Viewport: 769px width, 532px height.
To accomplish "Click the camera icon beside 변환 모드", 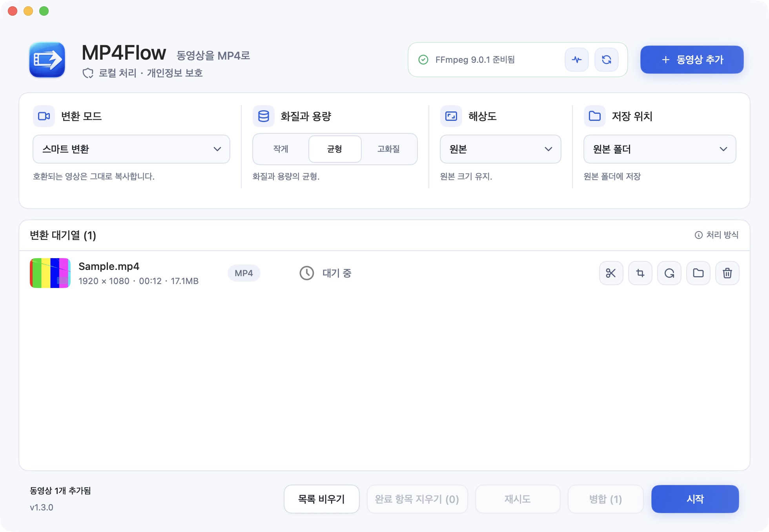I will point(44,116).
